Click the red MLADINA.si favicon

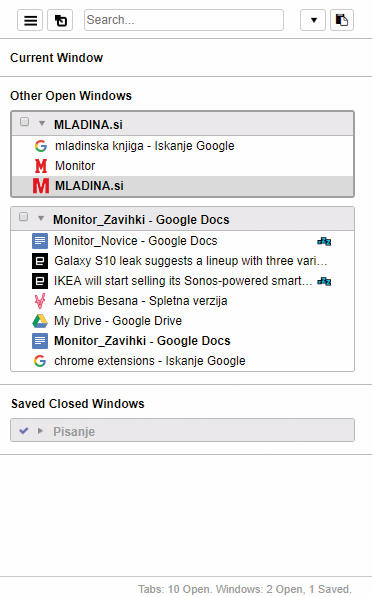click(x=41, y=186)
